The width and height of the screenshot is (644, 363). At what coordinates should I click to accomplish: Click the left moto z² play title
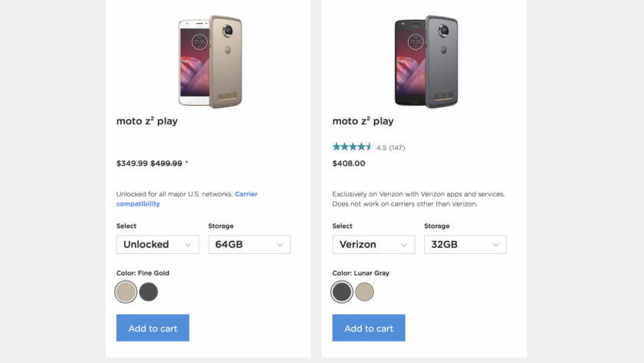[147, 120]
